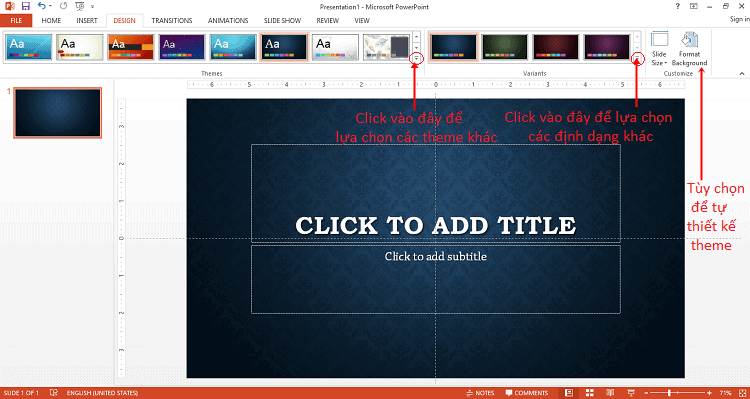Click the 71% zoom level text

(x=726, y=393)
